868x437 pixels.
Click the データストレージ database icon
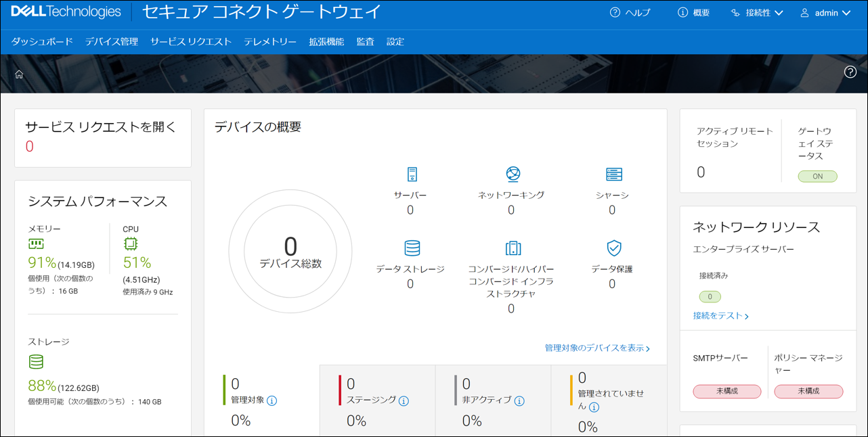point(412,248)
